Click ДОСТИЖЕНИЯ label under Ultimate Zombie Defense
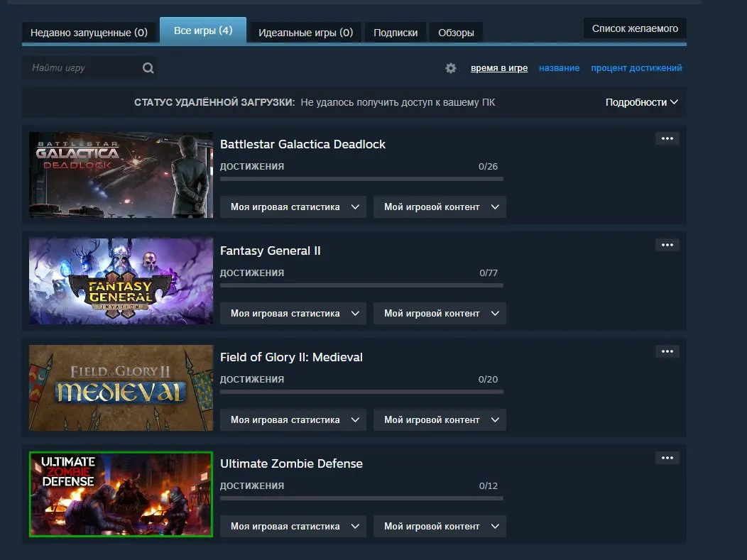Viewport: 747px width, 560px height. [252, 485]
